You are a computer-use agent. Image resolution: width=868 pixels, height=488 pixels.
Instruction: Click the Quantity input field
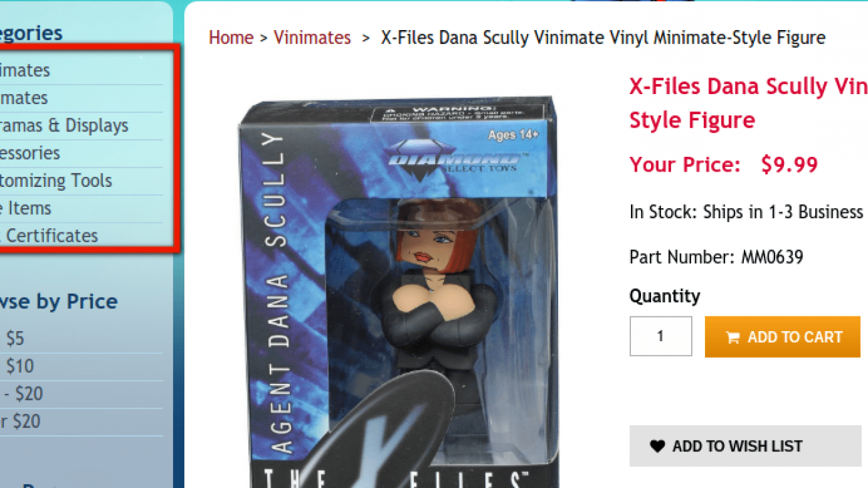pyautogui.click(x=660, y=336)
